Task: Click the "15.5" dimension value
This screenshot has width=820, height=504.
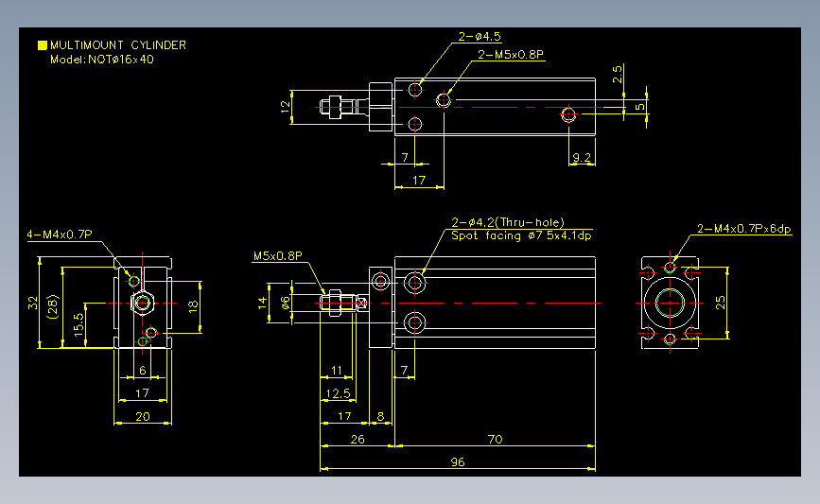Action: (x=79, y=324)
